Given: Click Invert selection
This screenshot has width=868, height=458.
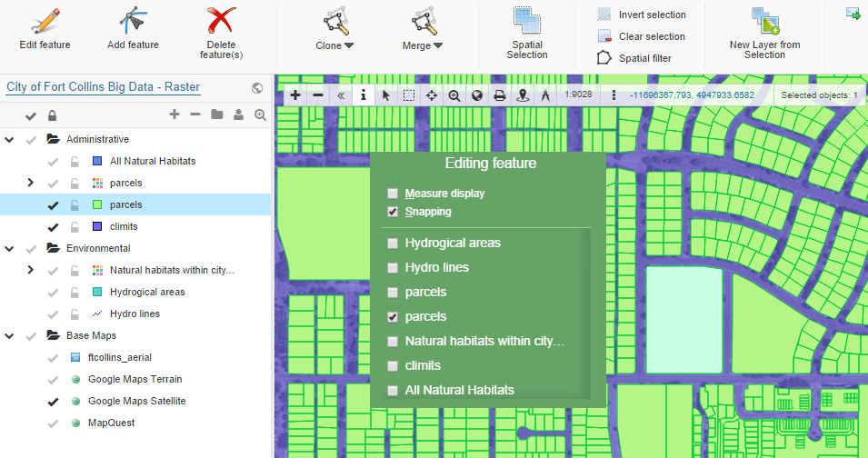Looking at the screenshot, I should point(643,15).
